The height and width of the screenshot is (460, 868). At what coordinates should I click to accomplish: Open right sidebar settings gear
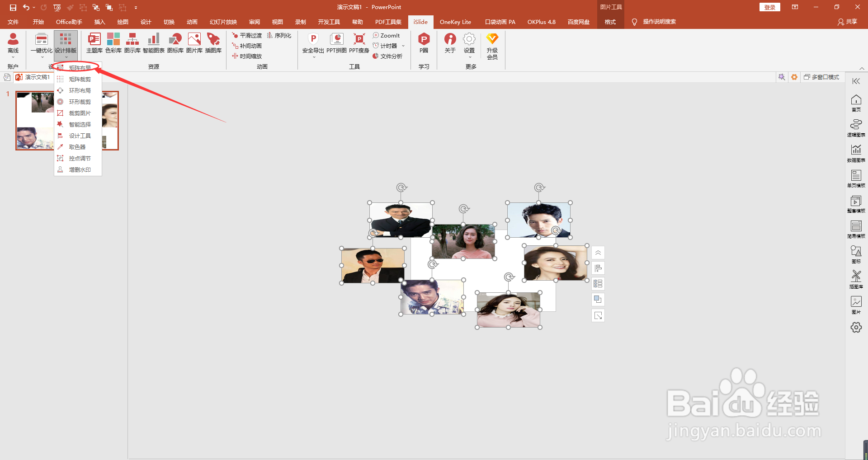[x=856, y=327]
